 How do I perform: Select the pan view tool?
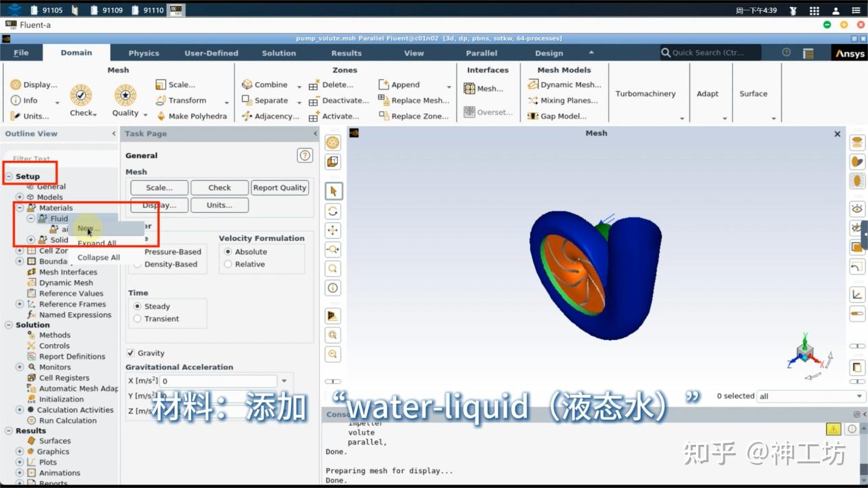point(333,230)
